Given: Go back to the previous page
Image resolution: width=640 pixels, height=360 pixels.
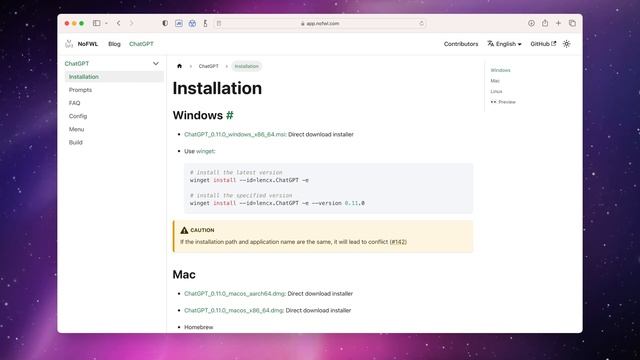Looking at the screenshot, I should (119, 23).
